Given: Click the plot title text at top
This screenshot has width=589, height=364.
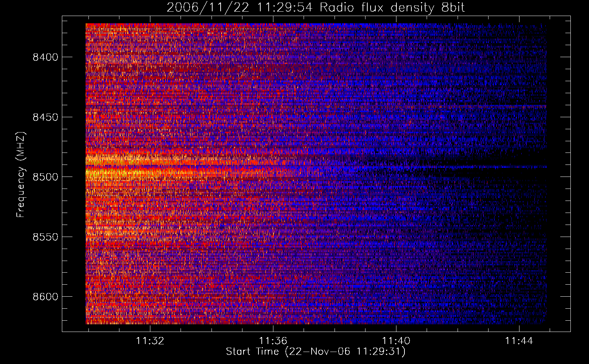Looking at the screenshot, I should pos(316,7).
